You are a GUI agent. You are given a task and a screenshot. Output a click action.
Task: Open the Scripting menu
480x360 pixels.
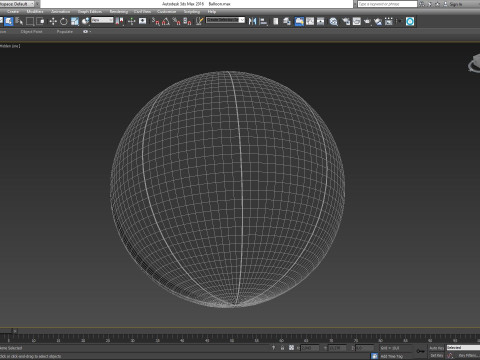pyautogui.click(x=192, y=12)
